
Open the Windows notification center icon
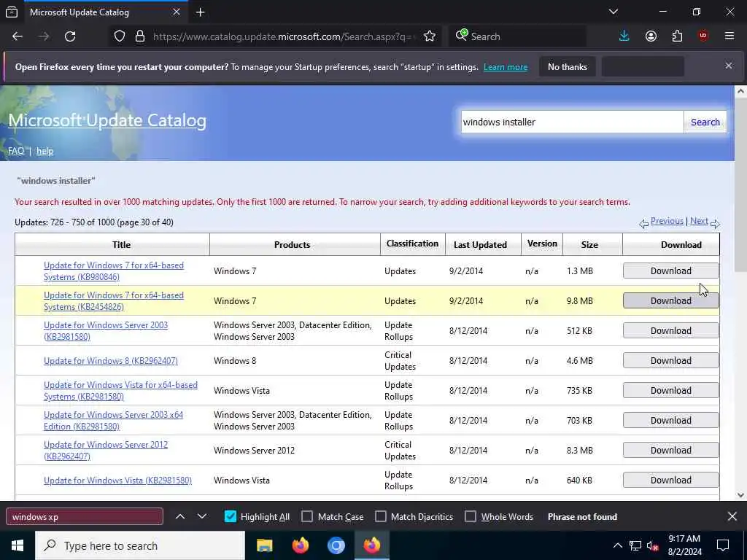coord(723,545)
